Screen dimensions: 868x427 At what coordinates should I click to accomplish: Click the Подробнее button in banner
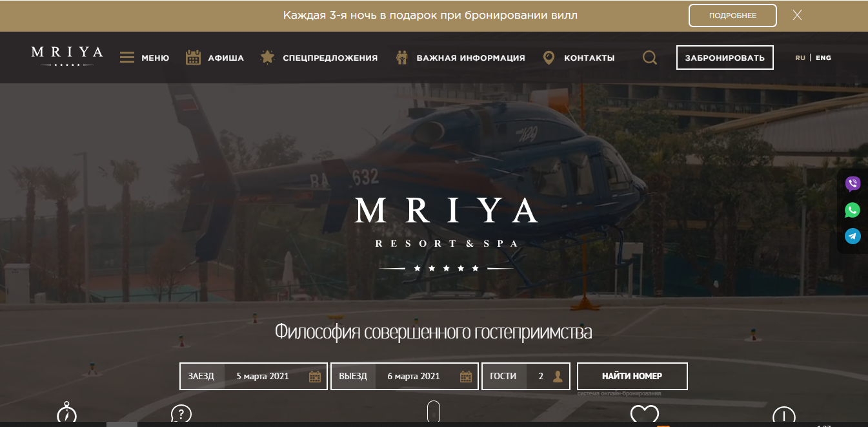pos(732,16)
